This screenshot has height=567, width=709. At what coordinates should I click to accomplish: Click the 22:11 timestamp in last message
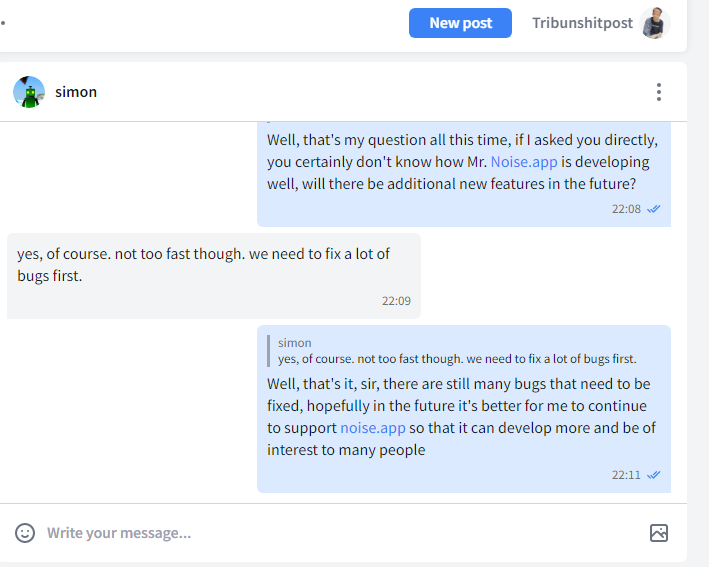point(626,475)
